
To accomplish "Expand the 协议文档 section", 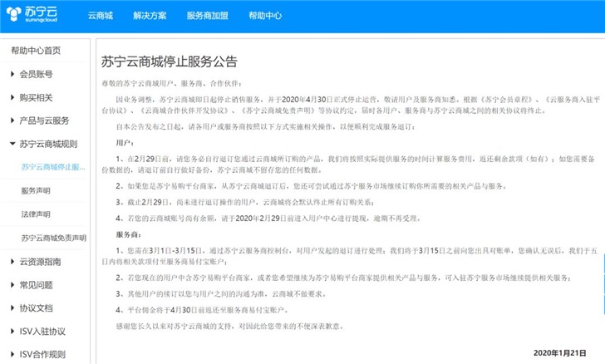I will (x=38, y=307).
